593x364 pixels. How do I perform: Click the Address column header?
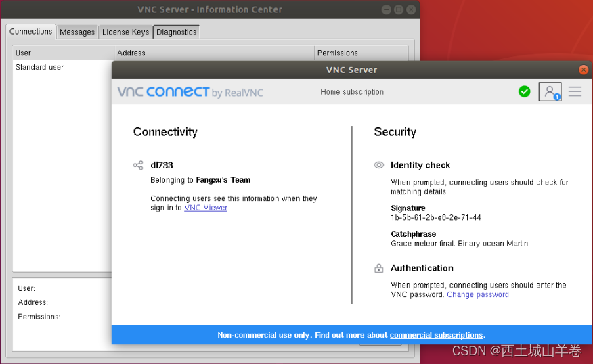[214, 53]
